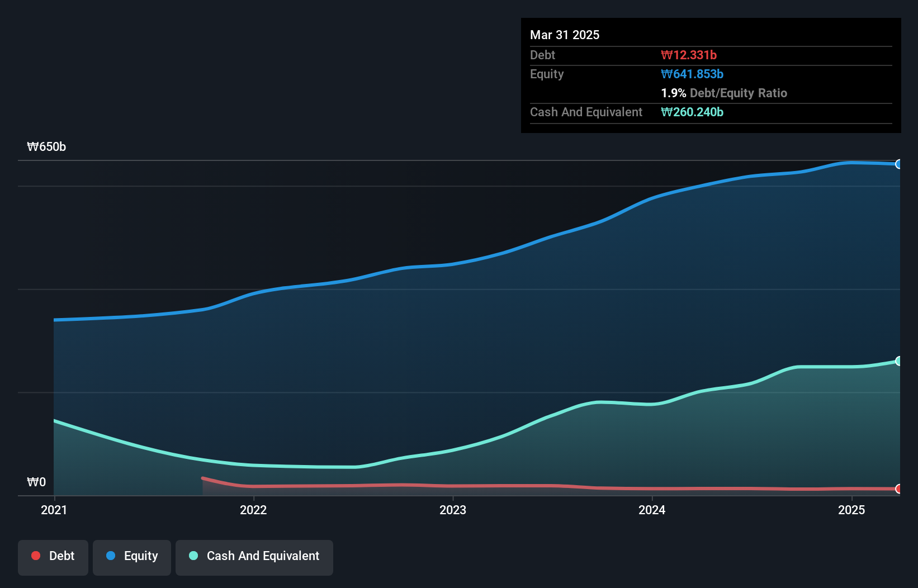918x588 pixels.
Task: Click the ₩650b y-axis label
Action: (x=46, y=147)
